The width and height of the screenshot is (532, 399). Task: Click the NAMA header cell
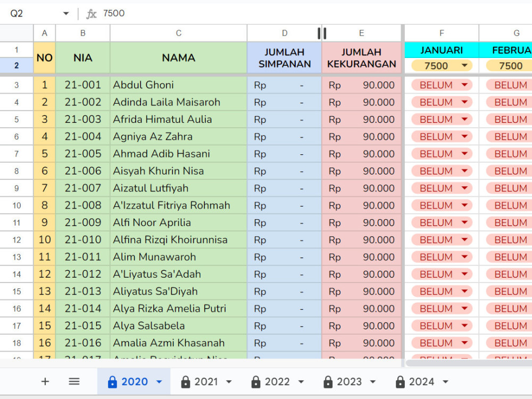(178, 57)
